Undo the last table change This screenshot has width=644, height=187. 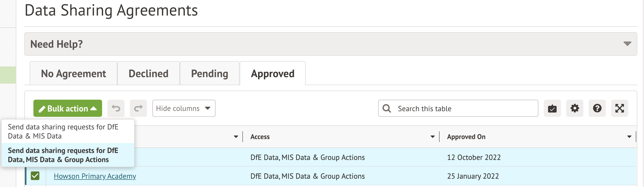click(116, 108)
